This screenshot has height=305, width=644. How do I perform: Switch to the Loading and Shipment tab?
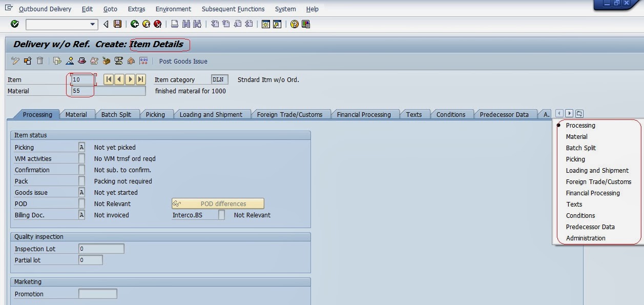pos(211,114)
